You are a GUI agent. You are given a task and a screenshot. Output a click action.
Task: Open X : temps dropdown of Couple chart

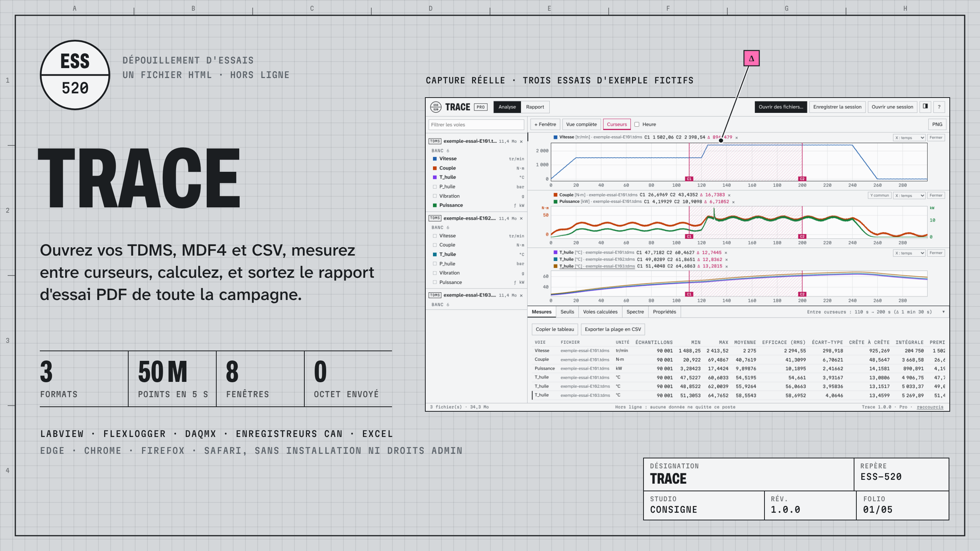coord(909,196)
